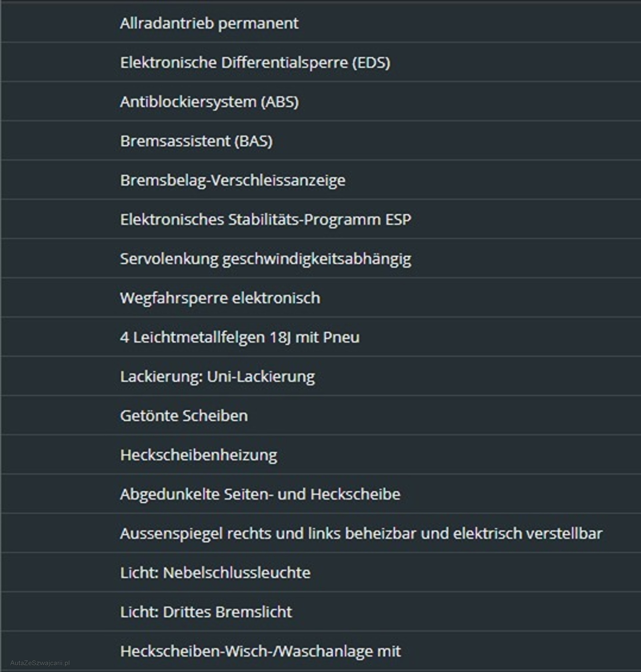Viewport: 641px width, 672px height.
Task: Select Bremsbelag-Verschleissanzeige entry
Action: tap(321, 180)
